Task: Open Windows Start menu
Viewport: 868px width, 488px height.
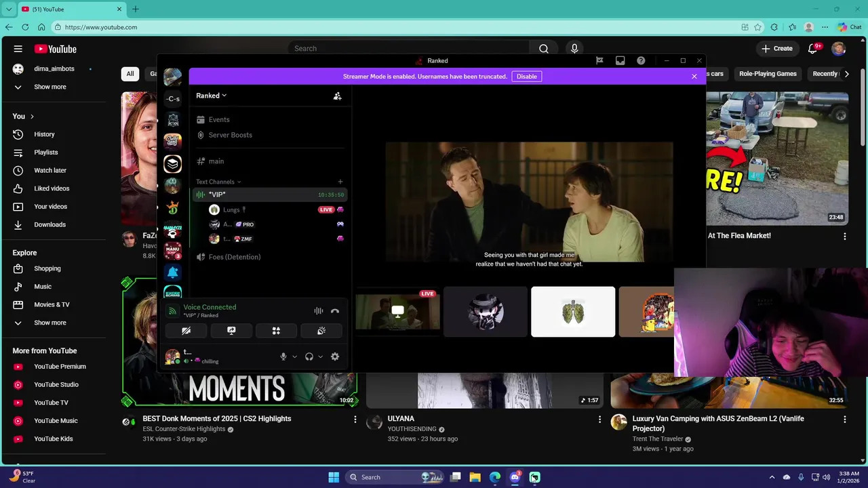Action: pos(334,477)
